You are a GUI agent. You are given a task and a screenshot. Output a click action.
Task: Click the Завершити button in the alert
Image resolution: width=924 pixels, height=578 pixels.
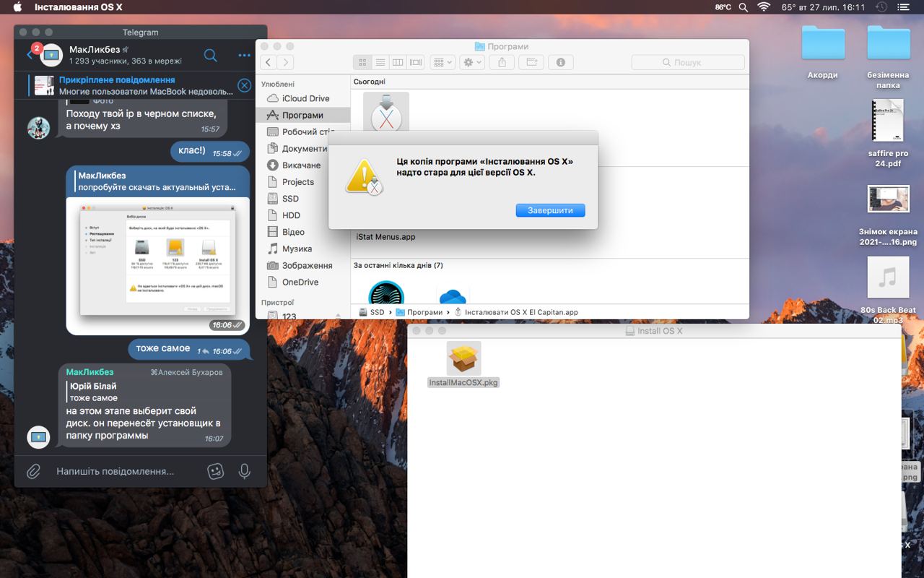click(x=550, y=210)
